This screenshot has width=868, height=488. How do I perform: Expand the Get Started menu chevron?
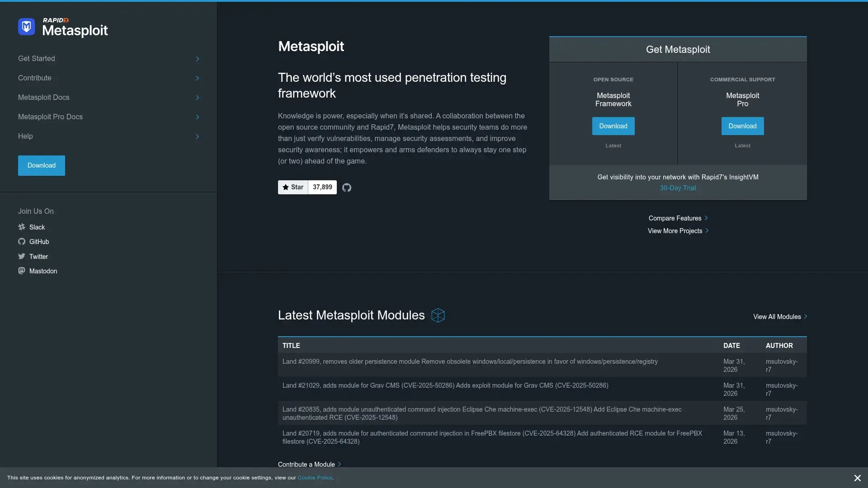[x=198, y=59]
